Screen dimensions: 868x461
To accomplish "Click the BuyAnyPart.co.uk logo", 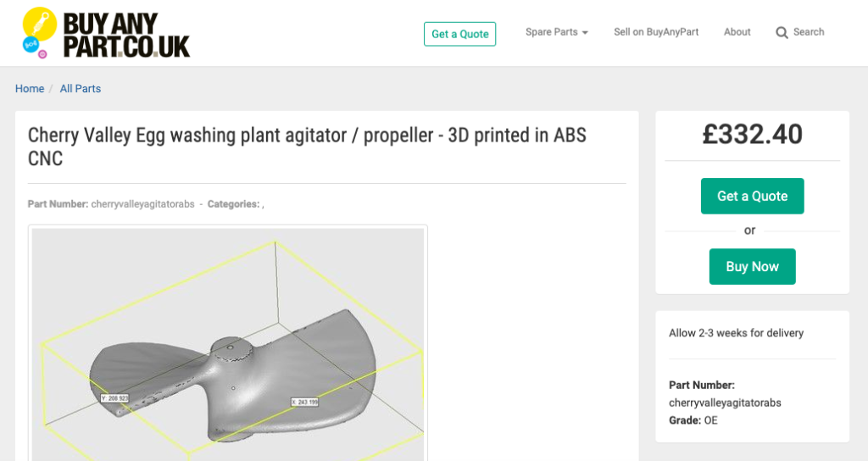I will click(106, 33).
